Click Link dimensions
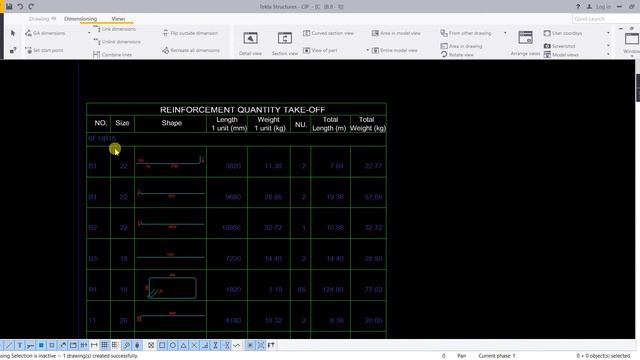 pyautogui.click(x=114, y=29)
